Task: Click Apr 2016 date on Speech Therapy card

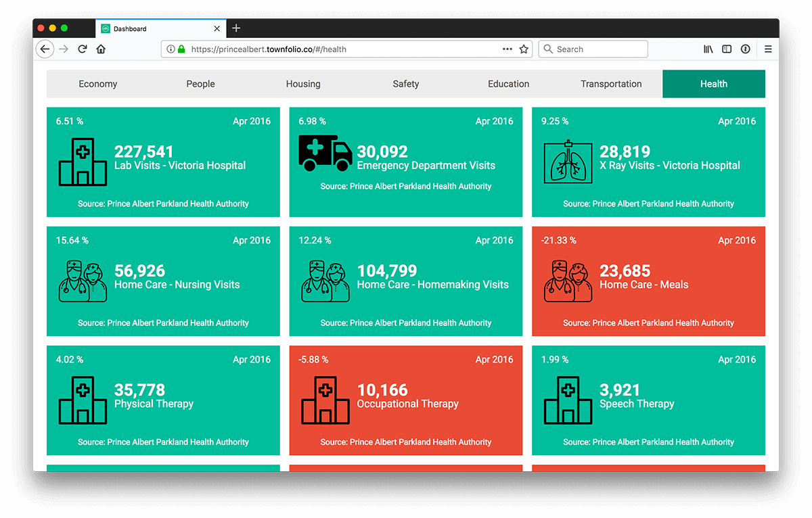Action: (737, 359)
